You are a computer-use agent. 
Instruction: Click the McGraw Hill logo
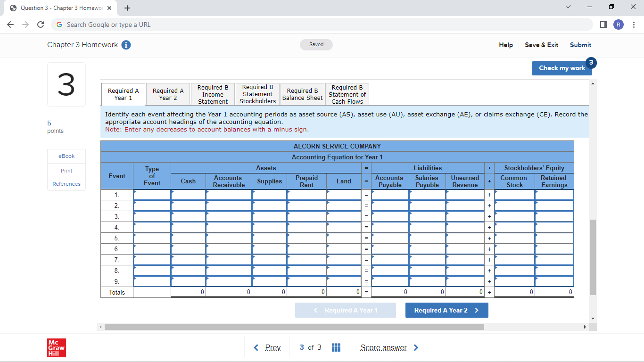click(57, 347)
